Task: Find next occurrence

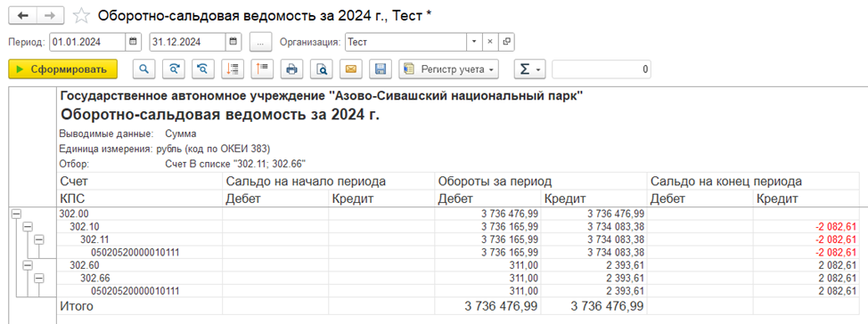Action: (x=173, y=69)
